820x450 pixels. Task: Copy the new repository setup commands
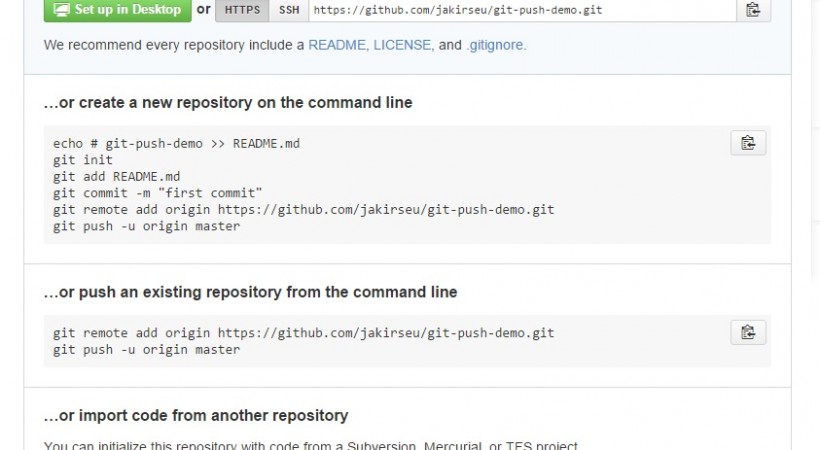click(x=747, y=143)
